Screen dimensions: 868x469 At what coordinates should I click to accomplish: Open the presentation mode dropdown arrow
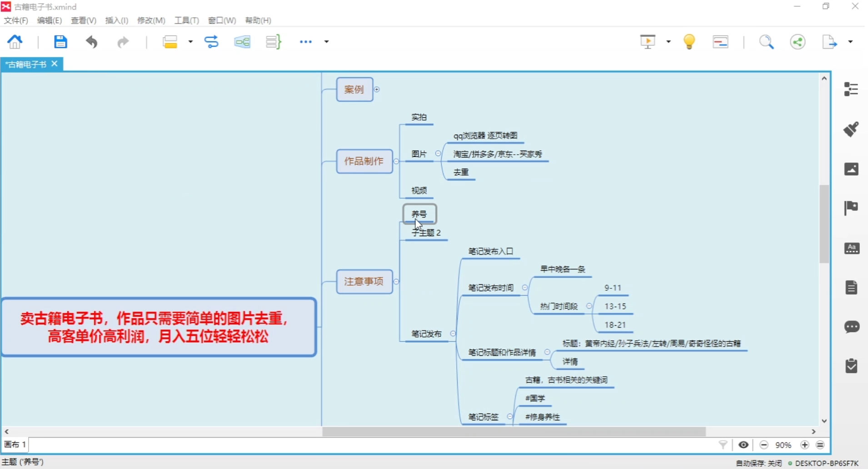668,41
